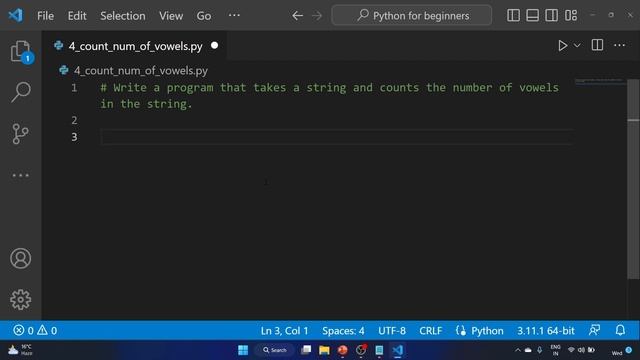
Task: Close the unsaved tab via dot indicator
Action: point(215,46)
